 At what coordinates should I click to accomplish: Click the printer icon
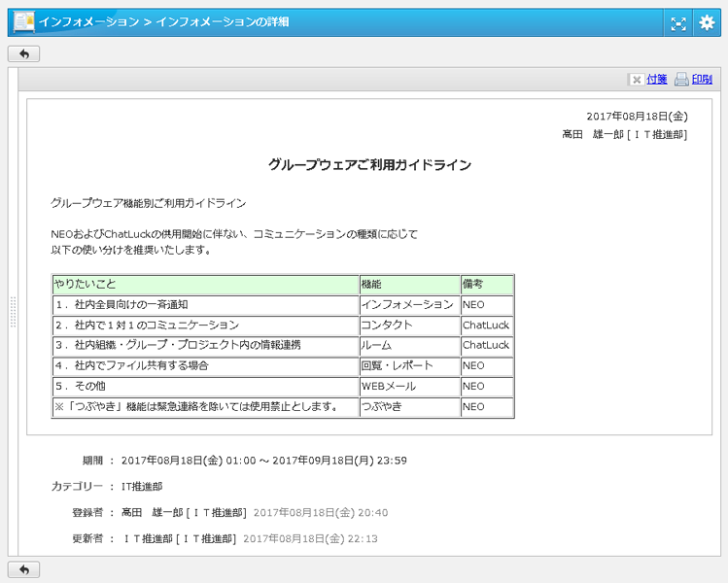tap(681, 80)
